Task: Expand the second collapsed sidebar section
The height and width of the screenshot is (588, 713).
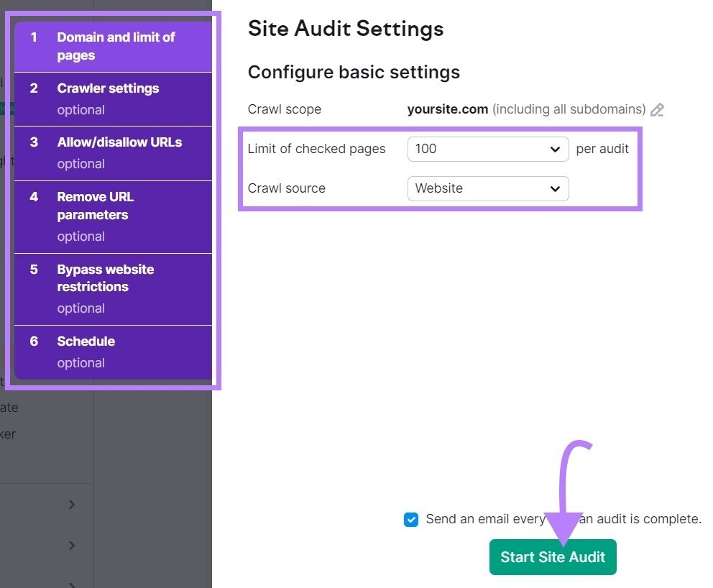Action: tap(70, 545)
